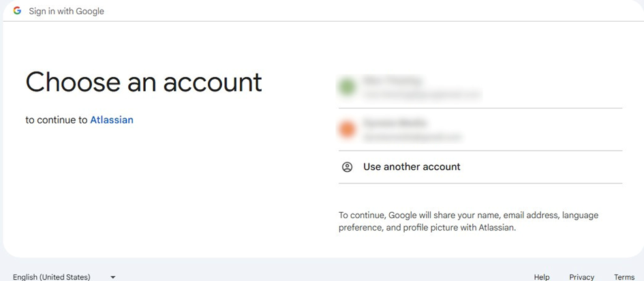The width and height of the screenshot is (644, 281).
Task: Open the Help link in footer
Action: click(542, 278)
